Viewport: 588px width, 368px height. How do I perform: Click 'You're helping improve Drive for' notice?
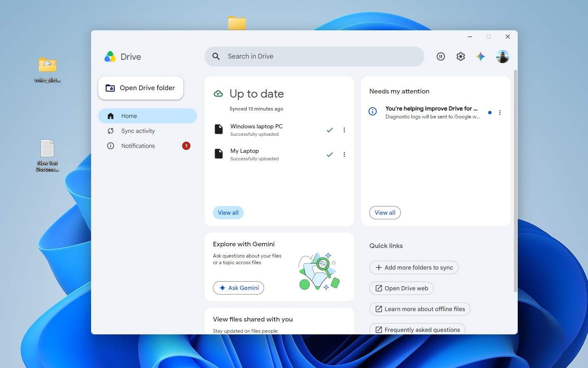[x=431, y=108]
